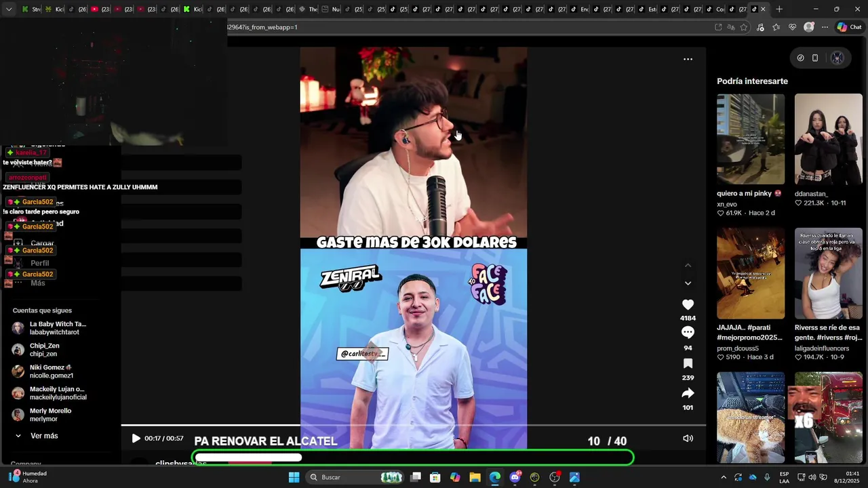Switch to the first Kick 'Str' tab
The height and width of the screenshot is (488, 868).
pos(31,9)
